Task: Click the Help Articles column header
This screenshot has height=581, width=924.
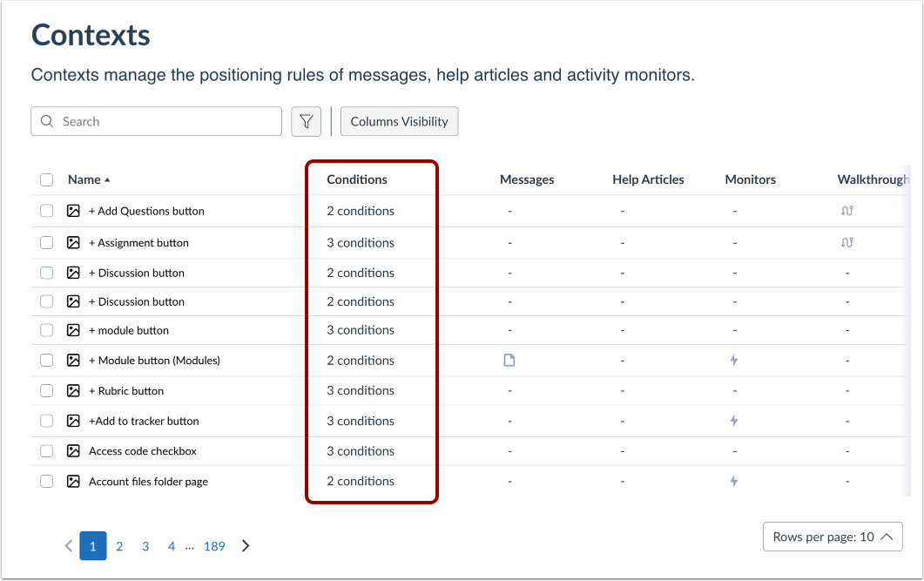Action: click(648, 179)
